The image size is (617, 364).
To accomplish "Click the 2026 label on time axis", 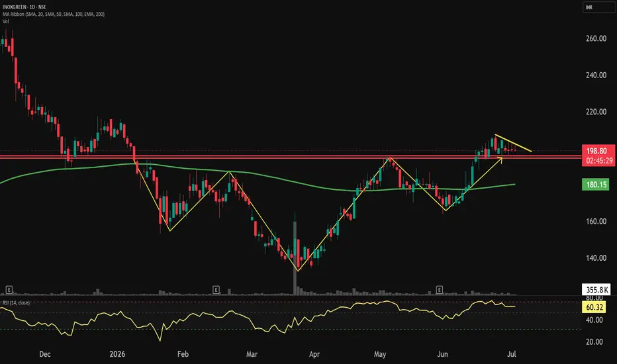I will coord(117,354).
